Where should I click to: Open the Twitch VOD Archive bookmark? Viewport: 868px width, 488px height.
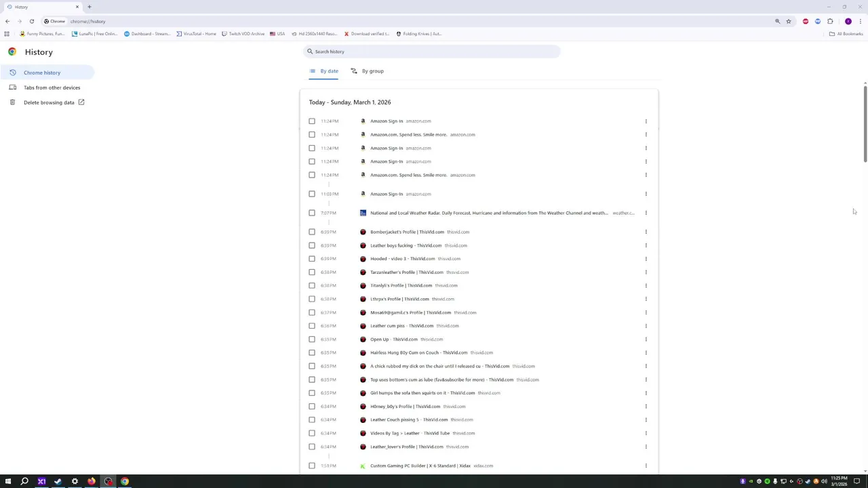click(x=243, y=34)
